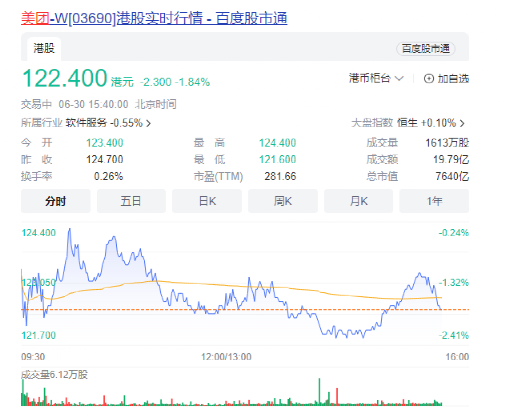The image size is (505, 418).
Task: Open the 恒生 +0.10% index link
Action: coord(426,123)
